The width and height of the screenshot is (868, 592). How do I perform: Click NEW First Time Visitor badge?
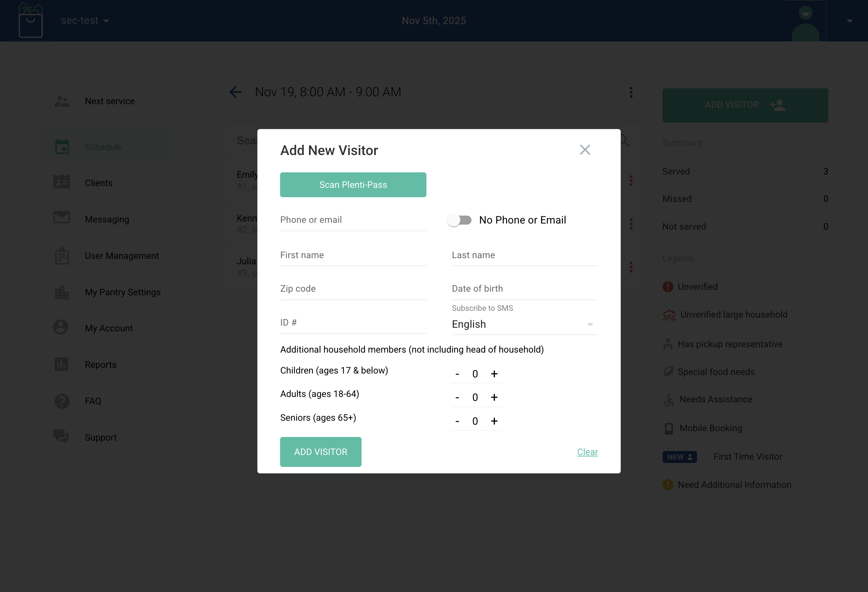point(679,457)
